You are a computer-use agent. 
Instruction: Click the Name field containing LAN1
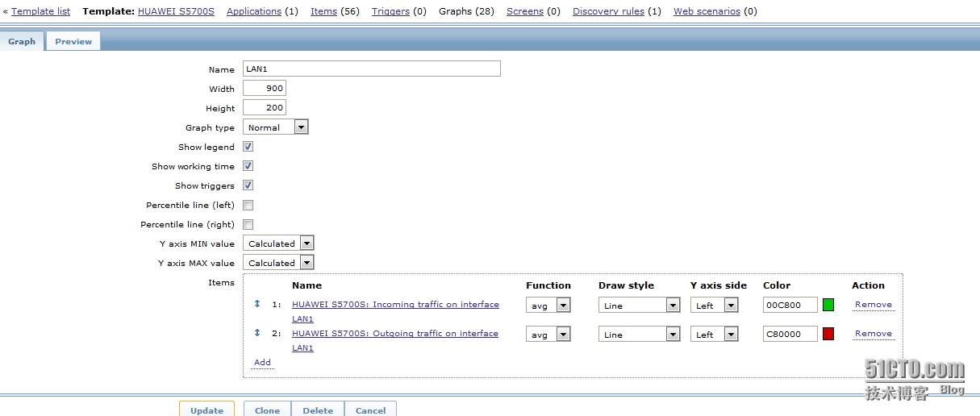[x=372, y=69]
